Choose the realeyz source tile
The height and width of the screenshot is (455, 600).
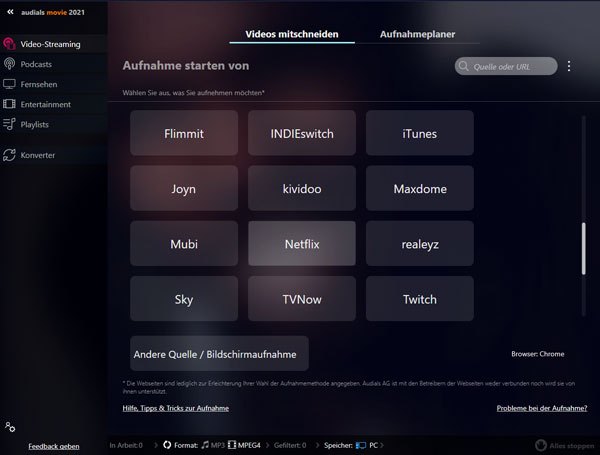pos(420,243)
